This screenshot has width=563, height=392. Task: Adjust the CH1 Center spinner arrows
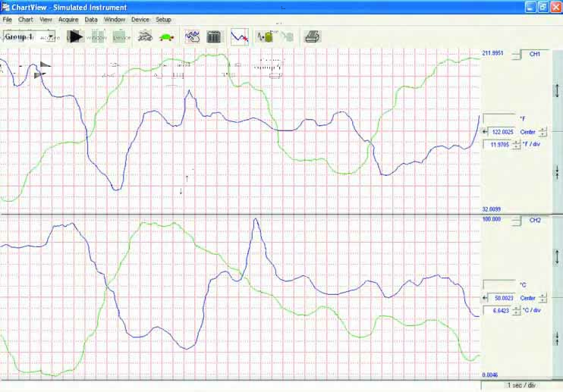click(x=543, y=132)
